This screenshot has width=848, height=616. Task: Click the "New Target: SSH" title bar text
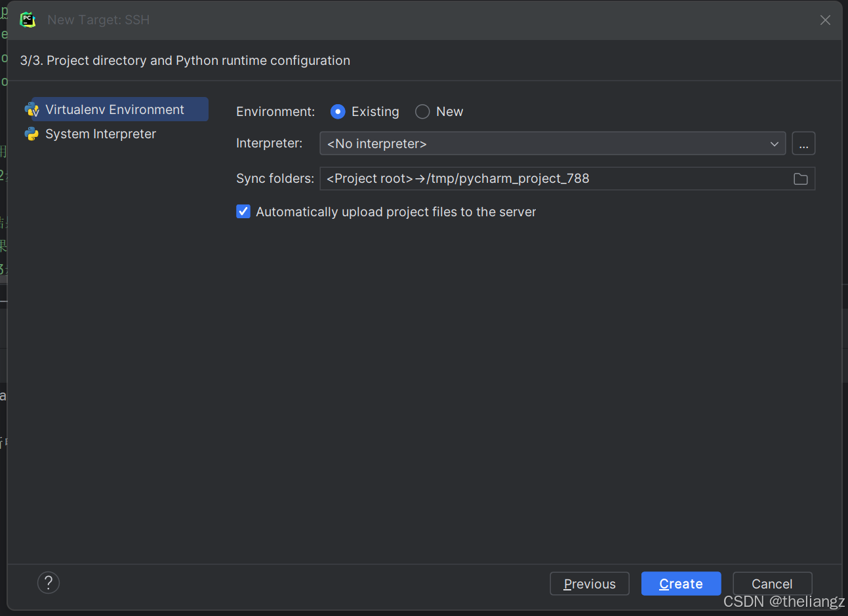(x=98, y=20)
